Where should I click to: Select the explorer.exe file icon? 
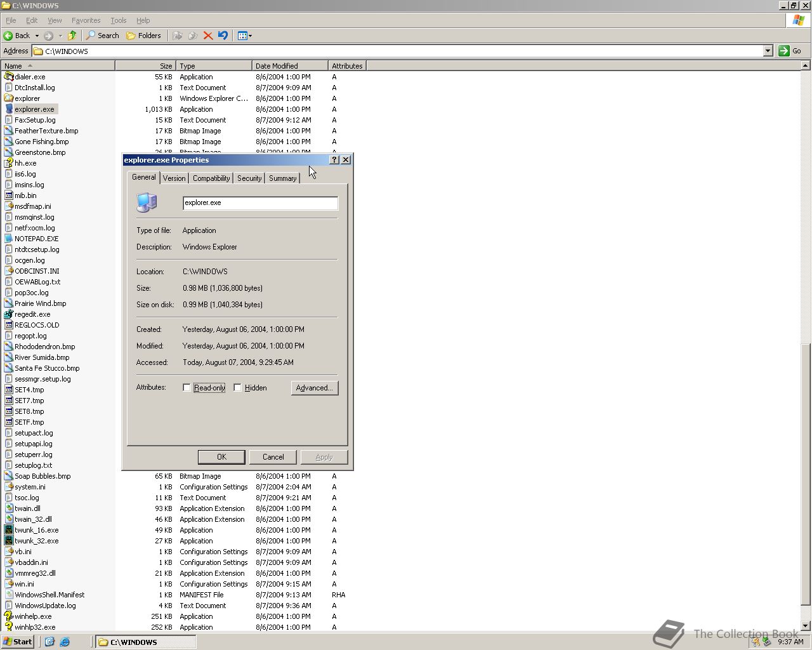pyautogui.click(x=9, y=109)
